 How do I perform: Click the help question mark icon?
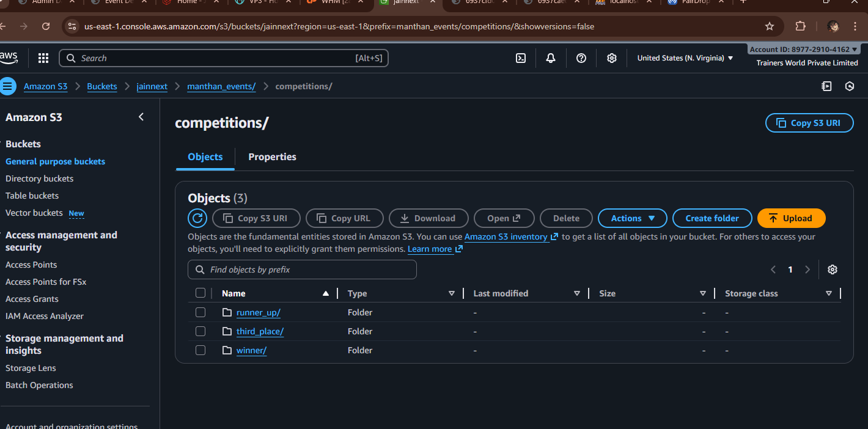pyautogui.click(x=581, y=58)
